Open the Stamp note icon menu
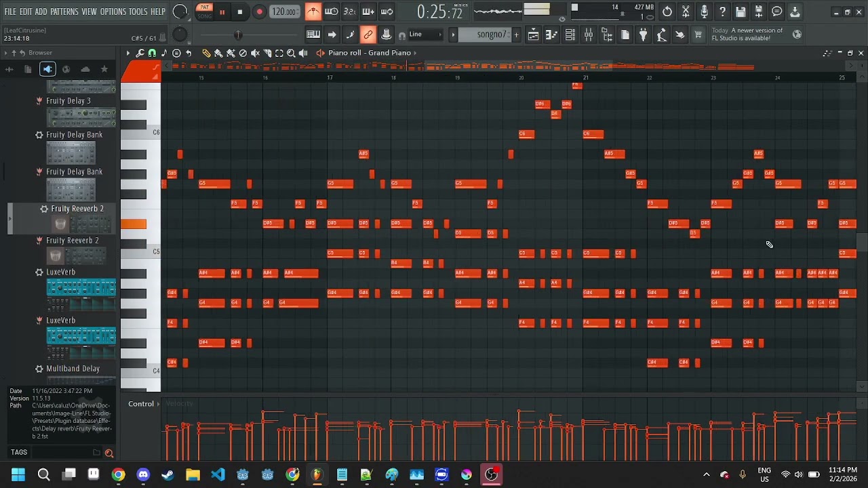 (164, 53)
